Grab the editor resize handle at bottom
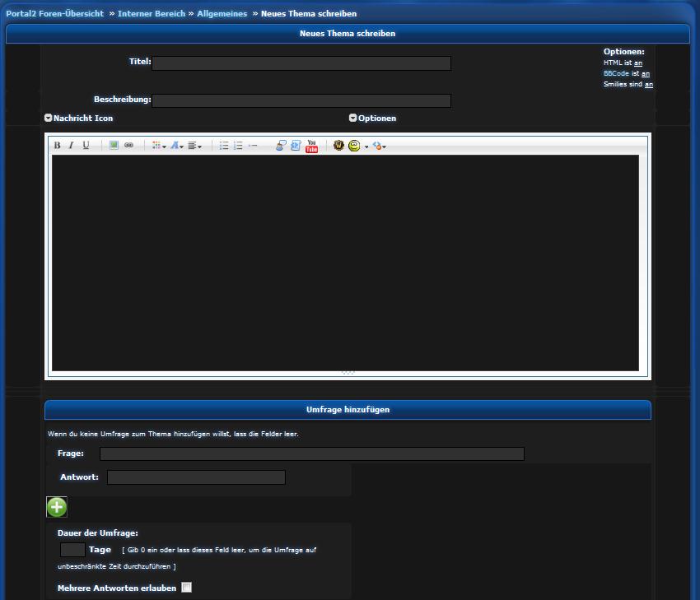This screenshot has width=700, height=600. 348,373
